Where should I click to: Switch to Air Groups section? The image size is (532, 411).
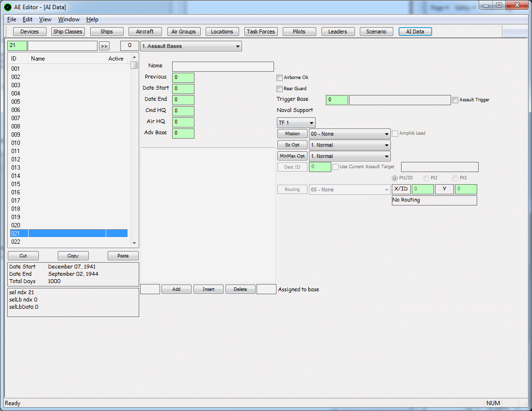(x=183, y=32)
